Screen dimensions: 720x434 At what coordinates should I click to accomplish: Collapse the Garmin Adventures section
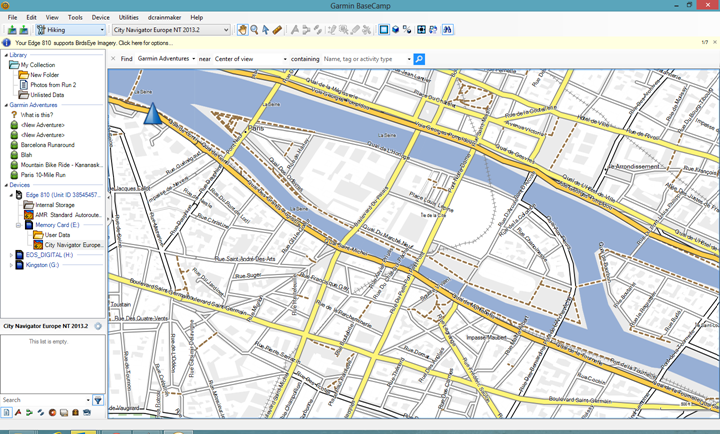coord(6,105)
